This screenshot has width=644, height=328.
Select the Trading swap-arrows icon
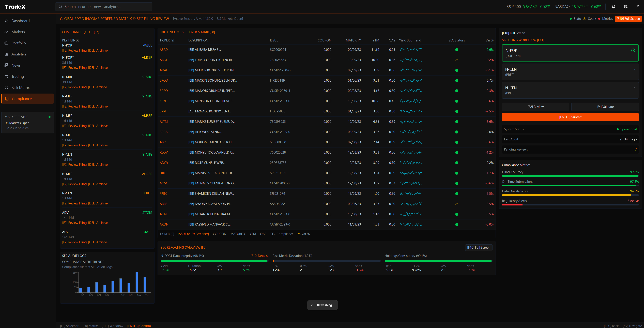pos(7,76)
